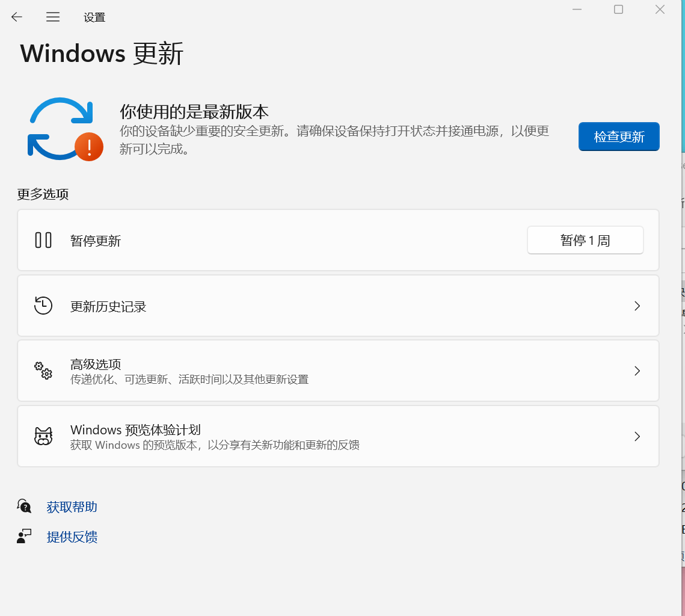Image resolution: width=685 pixels, height=616 pixels.
Task: Click the Insider program cat icon
Action: coord(43,436)
